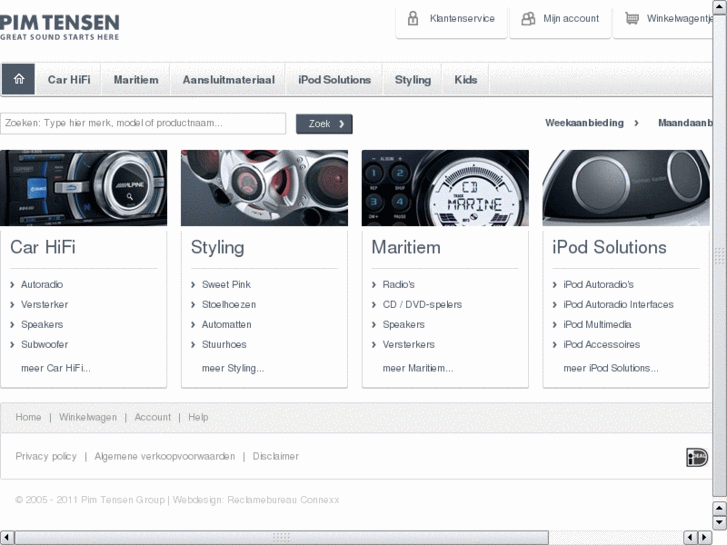Click Reclamebureau Connexx webdesign credit
The height and width of the screenshot is (545, 727).
click(x=283, y=500)
